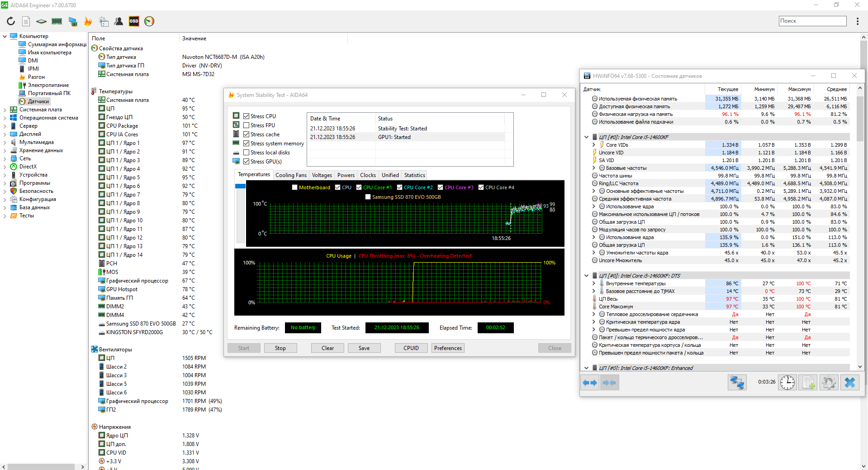Click HWiNFO save log file icon
868x470 pixels.
[808, 383]
